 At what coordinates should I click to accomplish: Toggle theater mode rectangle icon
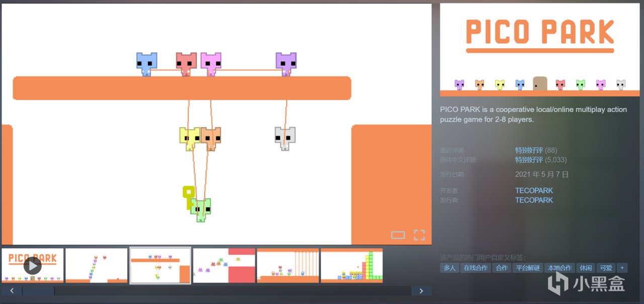click(x=398, y=235)
